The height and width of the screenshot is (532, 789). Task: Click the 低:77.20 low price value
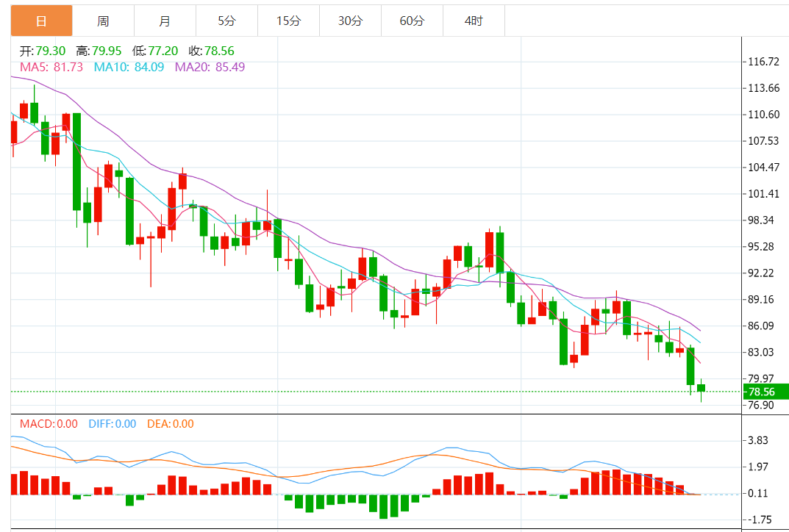tap(155, 51)
